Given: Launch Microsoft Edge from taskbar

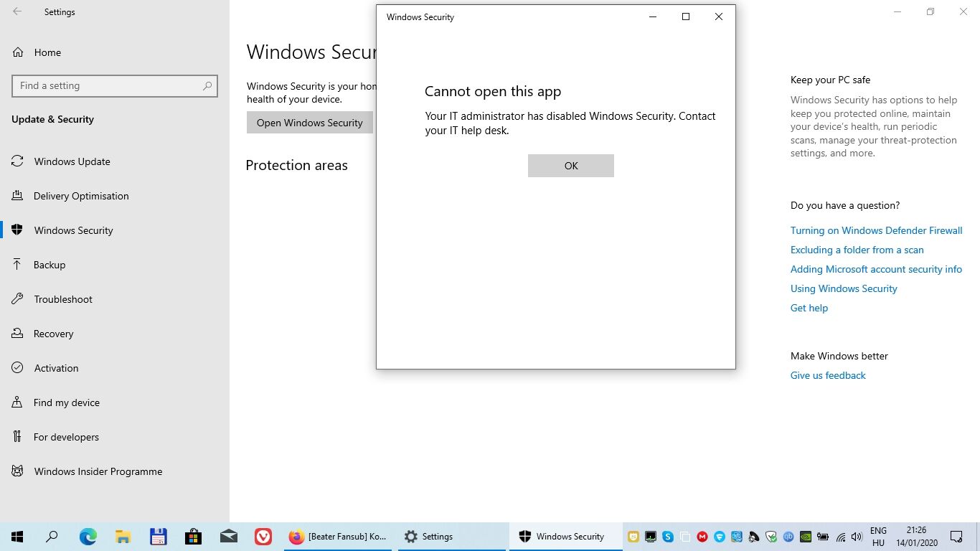Looking at the screenshot, I should click(x=88, y=537).
